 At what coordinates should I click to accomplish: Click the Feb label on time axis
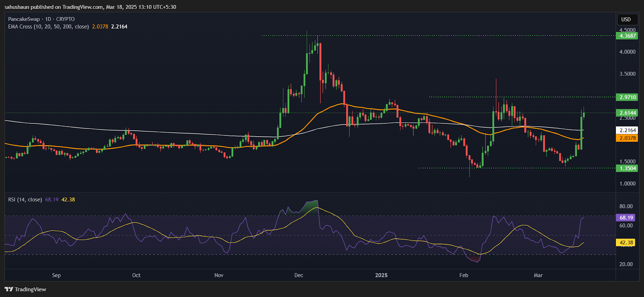[x=464, y=275]
